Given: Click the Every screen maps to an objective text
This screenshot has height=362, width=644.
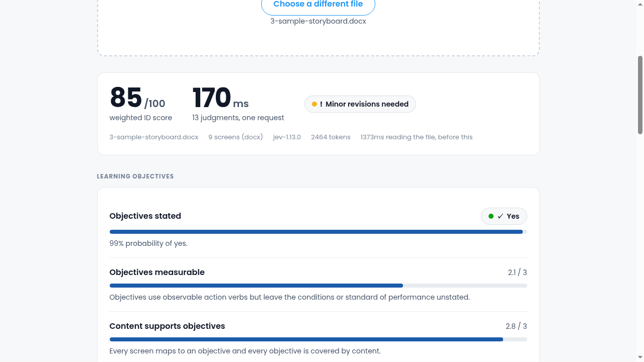Looking at the screenshot, I should (x=245, y=351).
